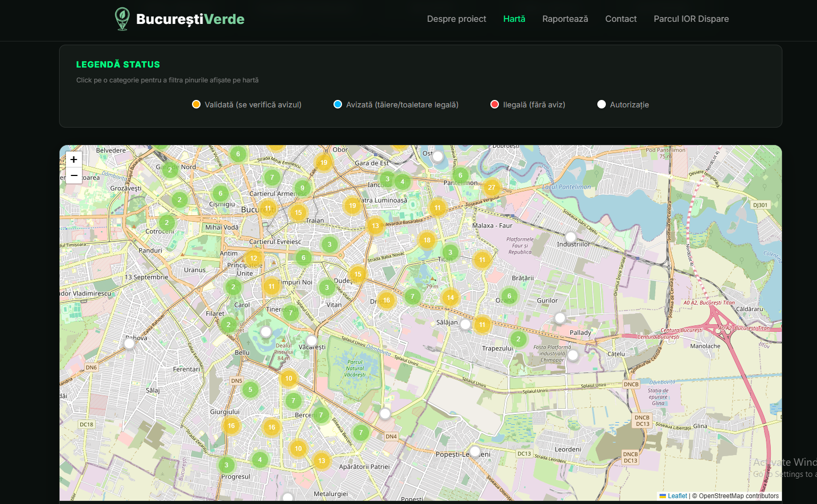This screenshot has height=504, width=817.
Task: Open cluster marker 15 near Traian
Action: click(298, 212)
